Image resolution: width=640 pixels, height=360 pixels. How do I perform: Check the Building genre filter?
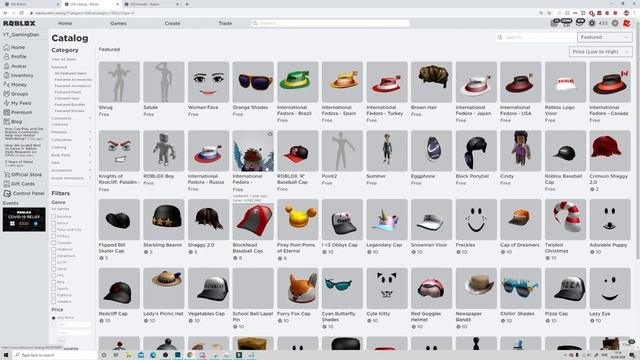point(53,216)
